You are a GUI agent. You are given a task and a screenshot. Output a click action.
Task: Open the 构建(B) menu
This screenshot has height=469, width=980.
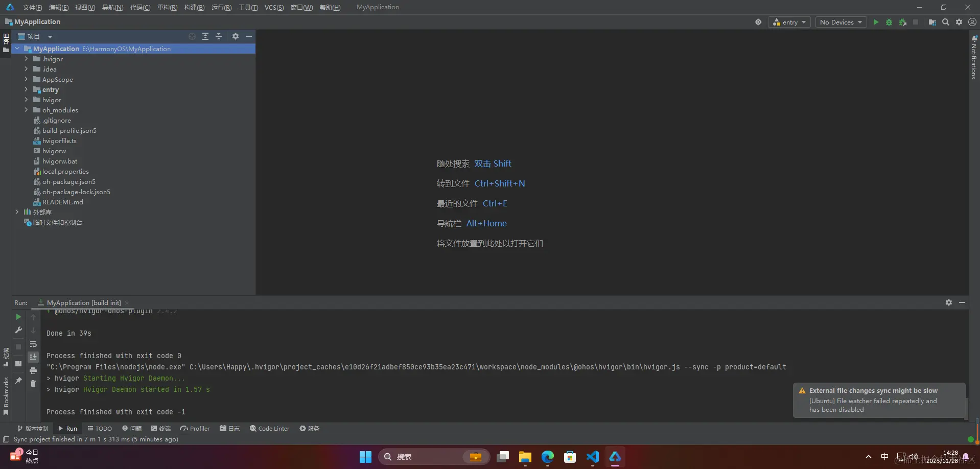pos(194,7)
